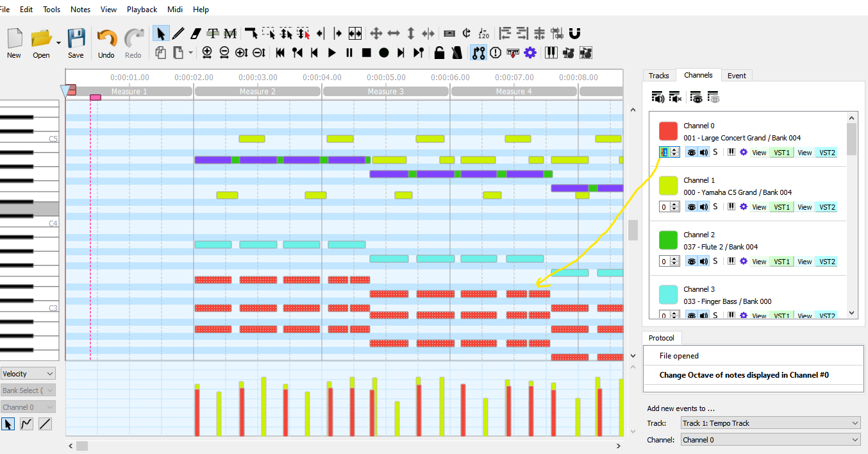Open the Tools menu

(52, 10)
